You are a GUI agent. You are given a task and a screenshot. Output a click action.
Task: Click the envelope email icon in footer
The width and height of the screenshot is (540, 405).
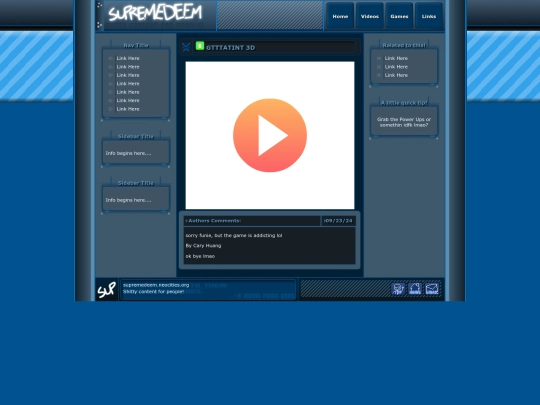point(432,289)
